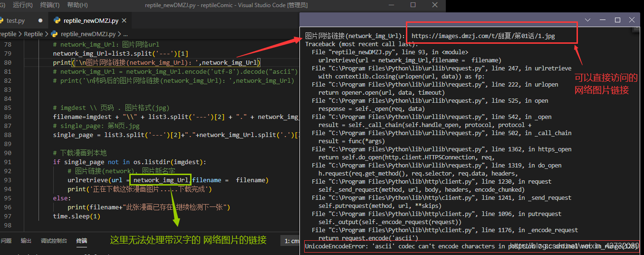
Task: Click the commented encode('utf-8').decode line
Action: tap(175, 71)
